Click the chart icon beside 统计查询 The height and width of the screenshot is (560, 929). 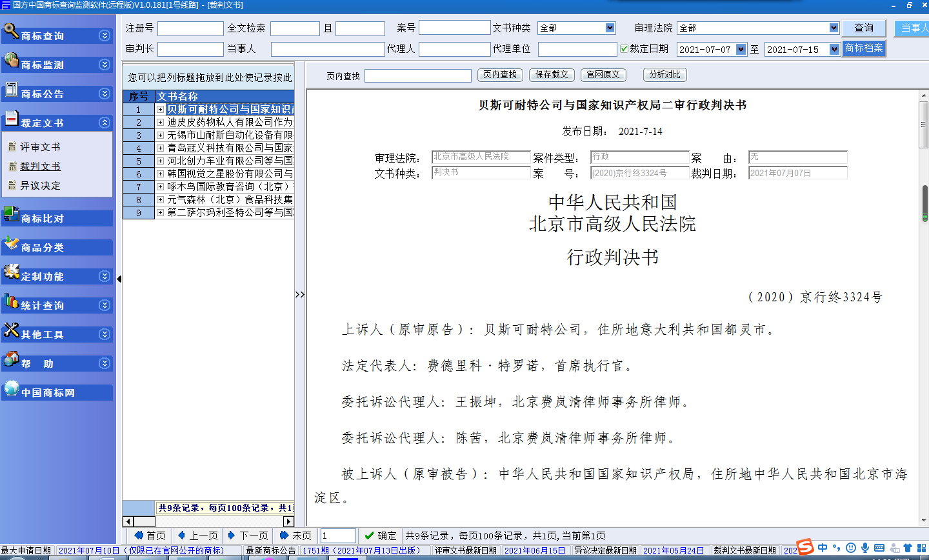(x=11, y=301)
